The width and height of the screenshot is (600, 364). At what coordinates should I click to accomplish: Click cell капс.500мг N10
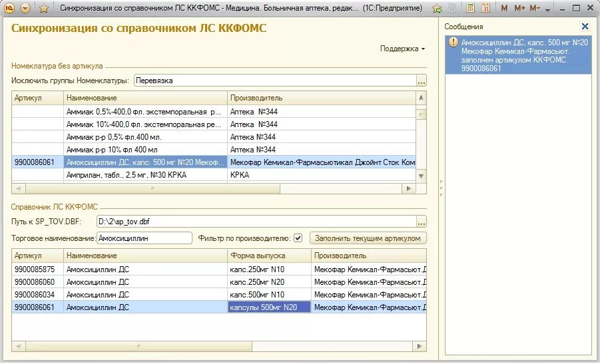coord(270,294)
